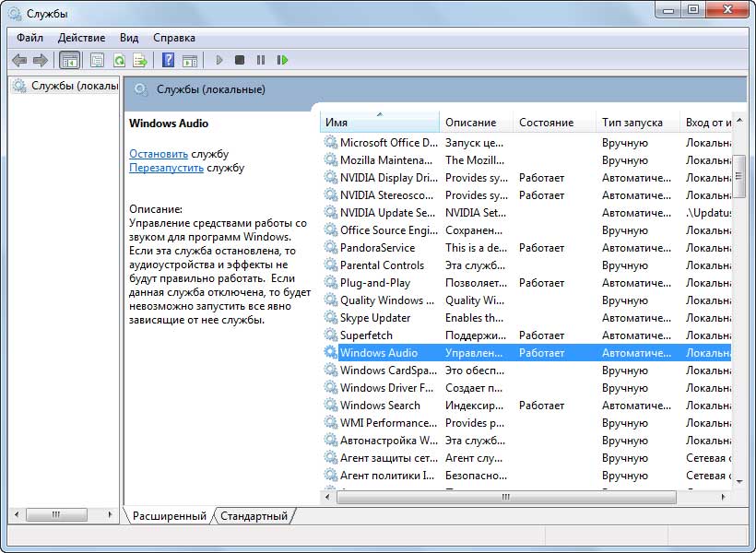This screenshot has height=553, width=756.
Task: Select the Superfetch service row
Action: 365,335
